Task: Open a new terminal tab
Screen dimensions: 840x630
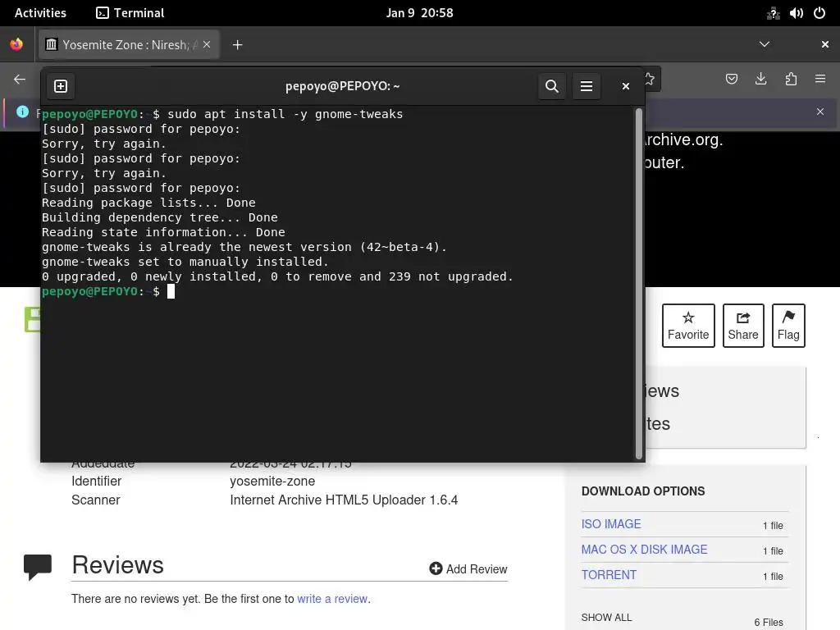Action: [61, 86]
